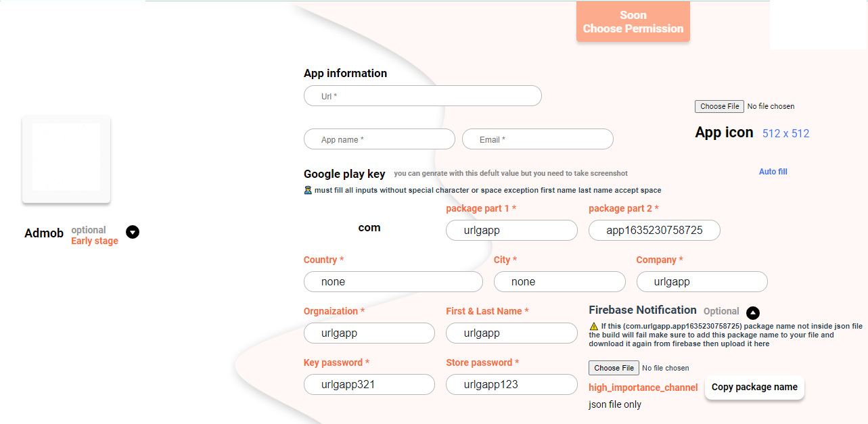868x424 pixels.
Task: Click the Early stage label
Action: tap(95, 241)
